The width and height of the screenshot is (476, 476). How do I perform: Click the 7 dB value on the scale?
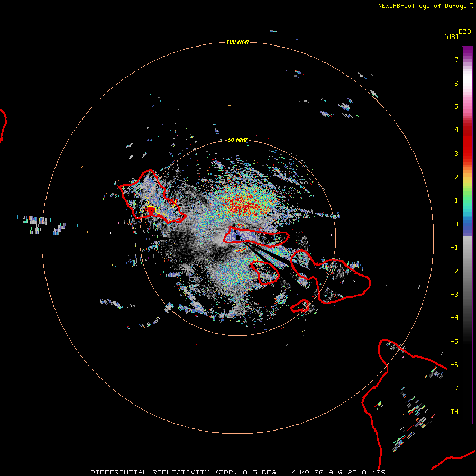point(456,59)
